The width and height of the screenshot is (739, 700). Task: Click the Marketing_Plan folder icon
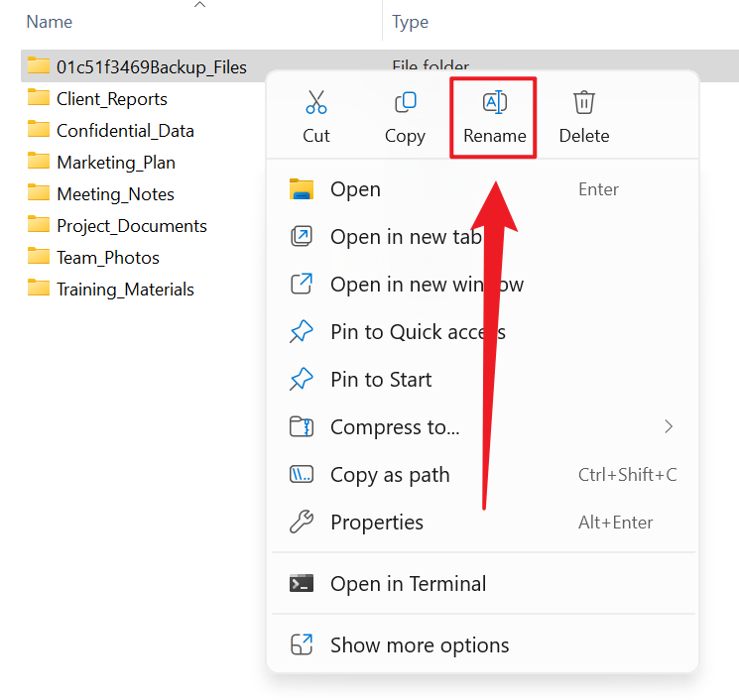click(39, 161)
